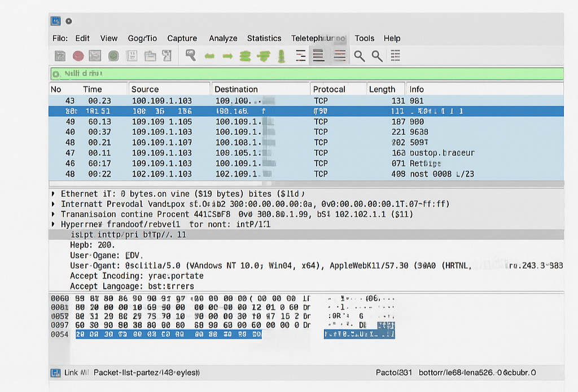Click the red circle capture icon

pos(78,56)
